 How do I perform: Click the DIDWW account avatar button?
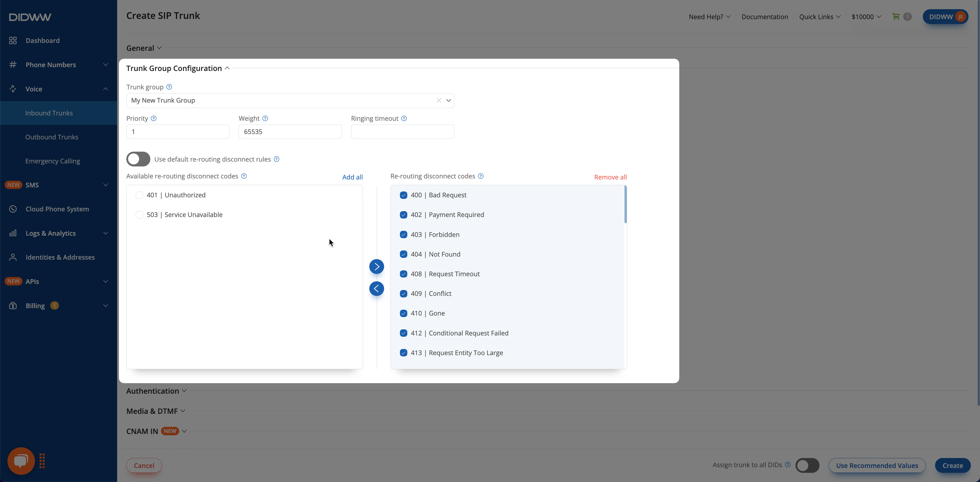[945, 16]
